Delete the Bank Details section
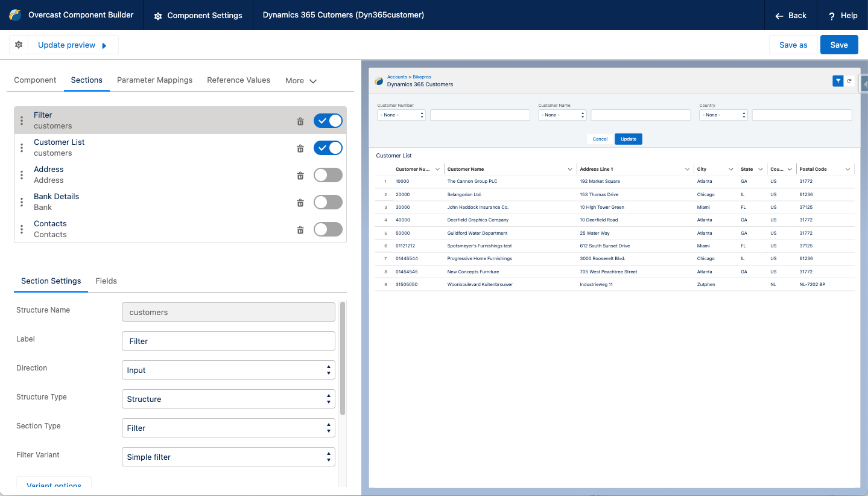Screen dimensions: 868x496 coord(300,203)
